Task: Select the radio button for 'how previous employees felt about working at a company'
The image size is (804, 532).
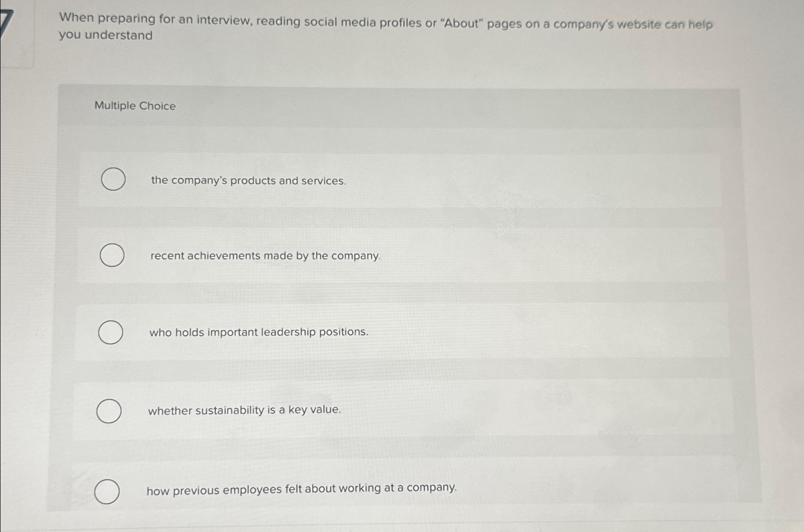Action: [x=107, y=491]
